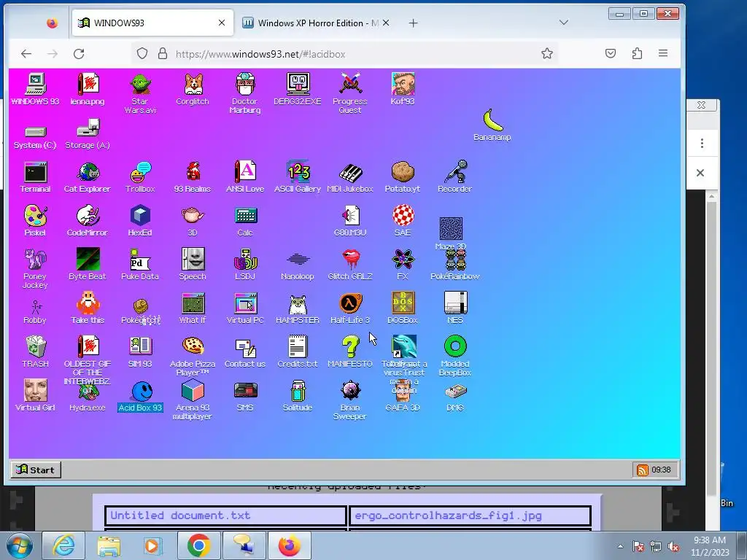Launch the CodeMirror icon
The width and height of the screenshot is (747, 560).
click(x=88, y=216)
